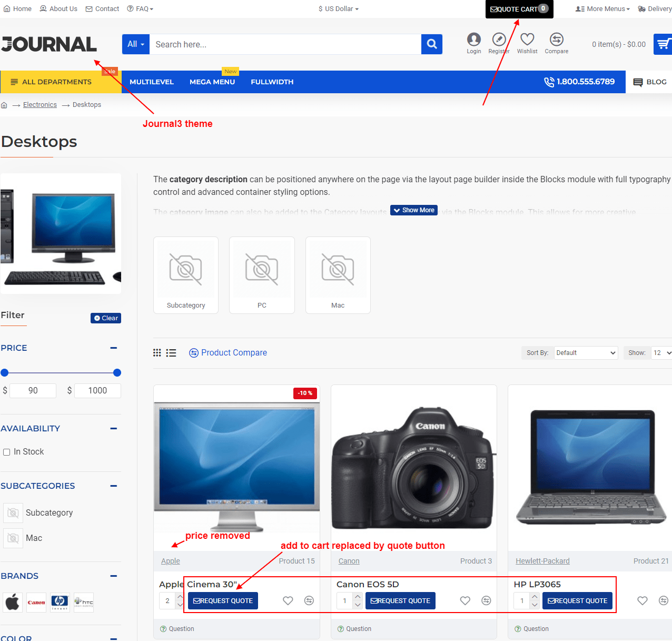672x641 pixels.
Task: Expand description with Show More
Action: pos(414,210)
